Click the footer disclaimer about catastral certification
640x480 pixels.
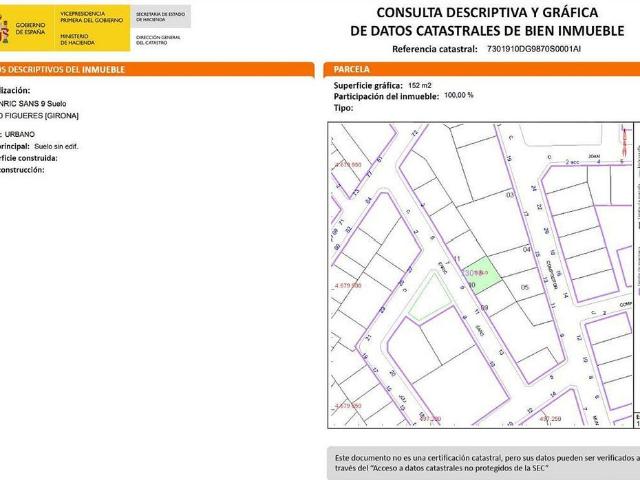(486, 462)
